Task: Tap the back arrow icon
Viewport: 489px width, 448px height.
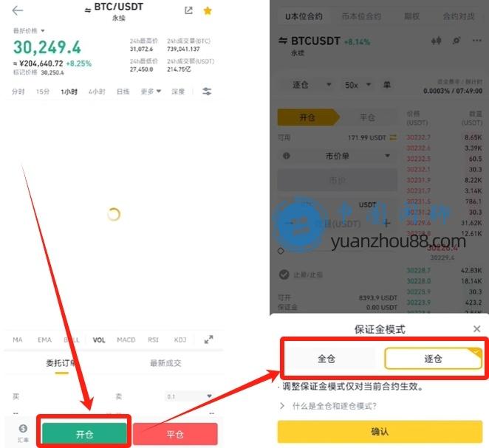Action: [x=18, y=10]
